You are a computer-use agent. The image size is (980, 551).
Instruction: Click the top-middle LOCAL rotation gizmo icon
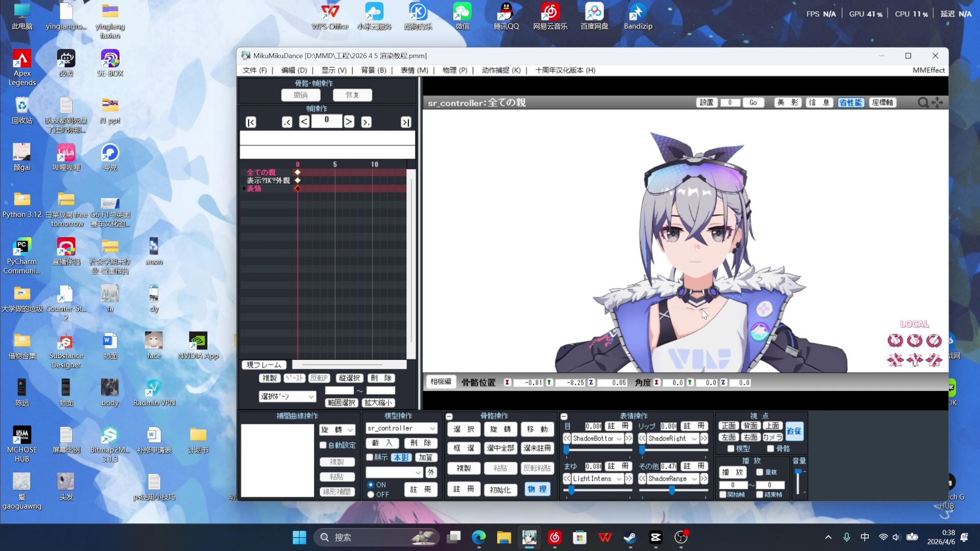click(914, 340)
